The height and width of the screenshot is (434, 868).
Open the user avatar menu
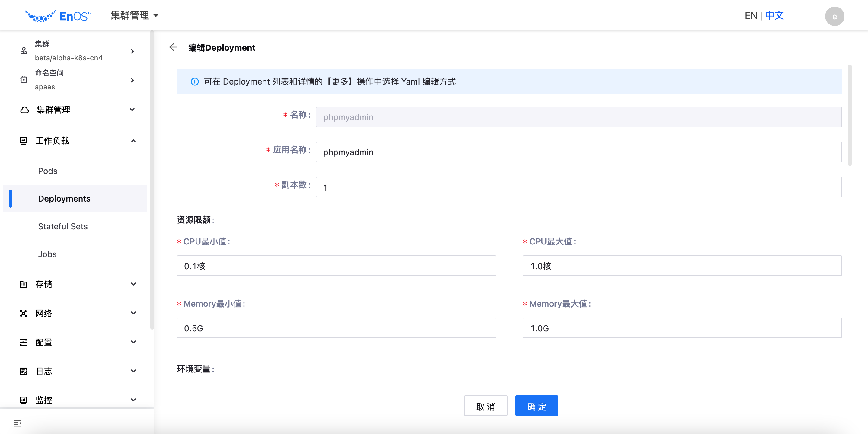click(834, 16)
